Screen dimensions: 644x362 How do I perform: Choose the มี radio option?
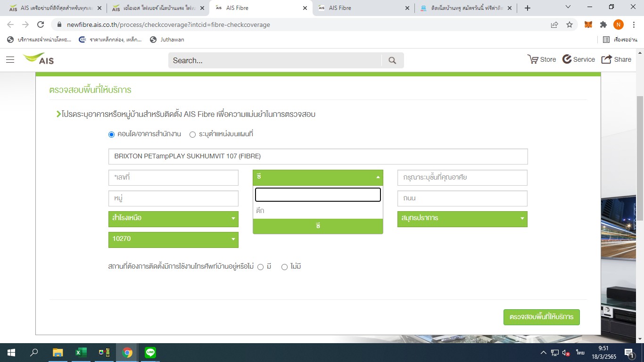[261, 267]
